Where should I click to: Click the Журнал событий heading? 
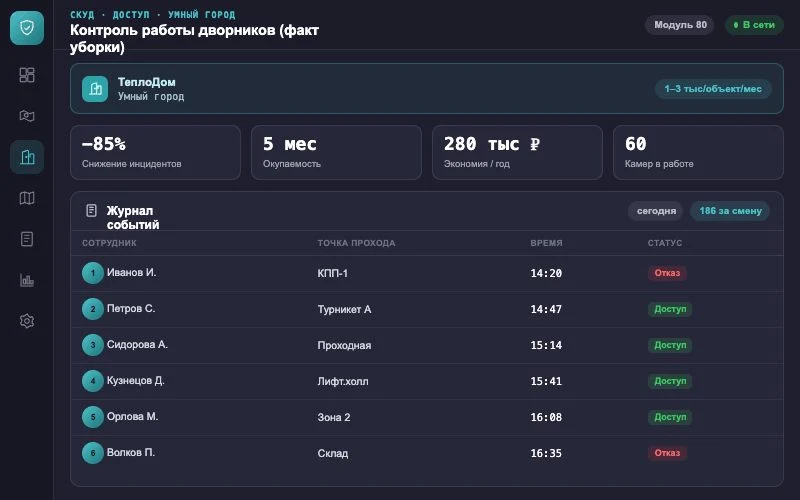tap(133, 217)
